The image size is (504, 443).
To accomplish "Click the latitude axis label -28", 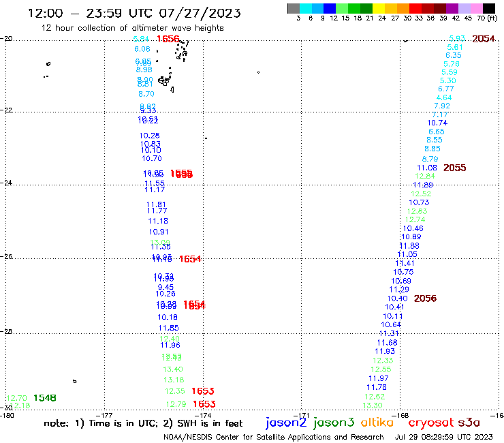I will (6, 331).
